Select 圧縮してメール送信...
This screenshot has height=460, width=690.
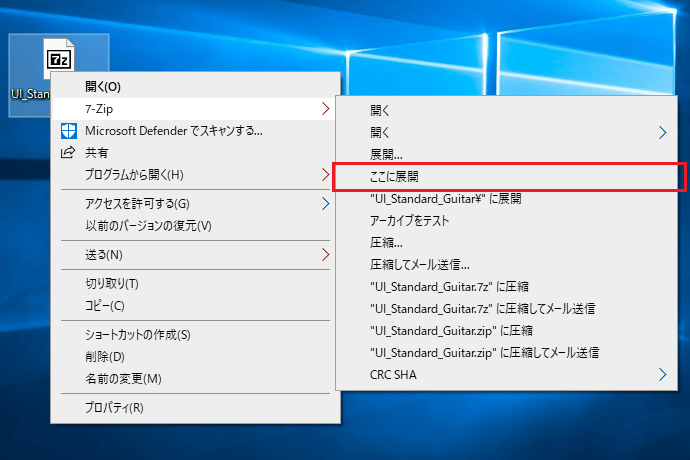click(506, 265)
